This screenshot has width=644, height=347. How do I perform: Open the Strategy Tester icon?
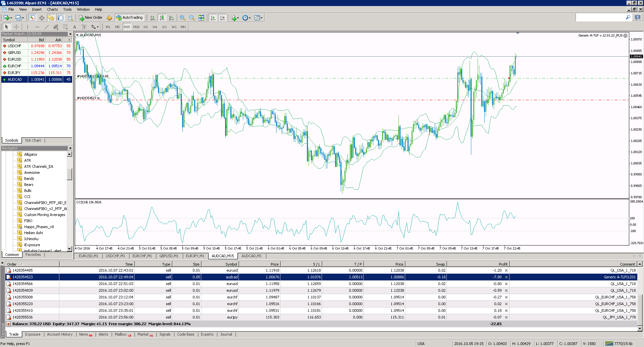[x=70, y=18]
